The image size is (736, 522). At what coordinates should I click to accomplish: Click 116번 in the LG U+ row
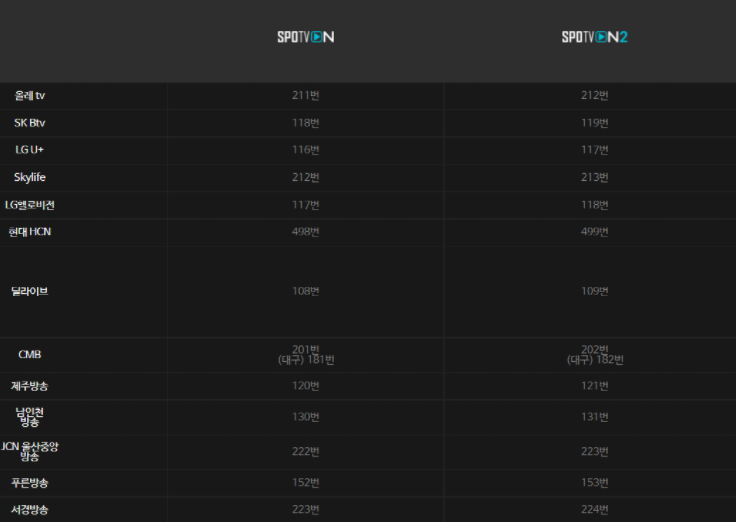[x=306, y=150]
